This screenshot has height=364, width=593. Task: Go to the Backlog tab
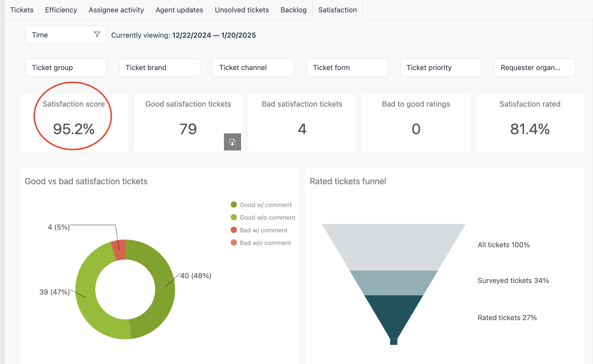pyautogui.click(x=293, y=10)
